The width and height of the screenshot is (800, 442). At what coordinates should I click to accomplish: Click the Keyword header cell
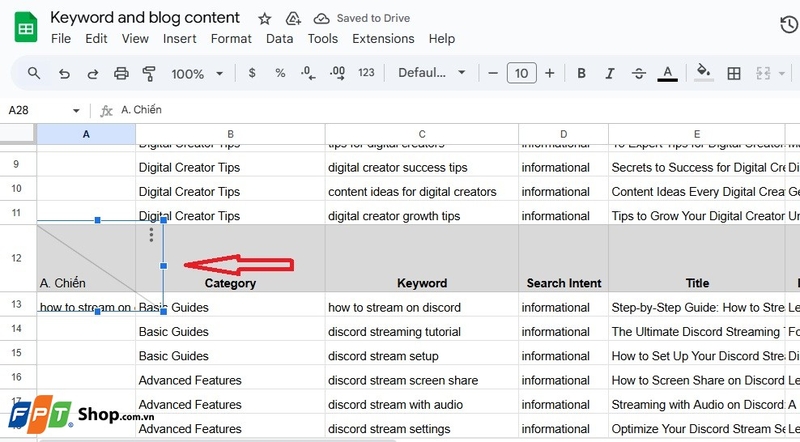coord(422,258)
